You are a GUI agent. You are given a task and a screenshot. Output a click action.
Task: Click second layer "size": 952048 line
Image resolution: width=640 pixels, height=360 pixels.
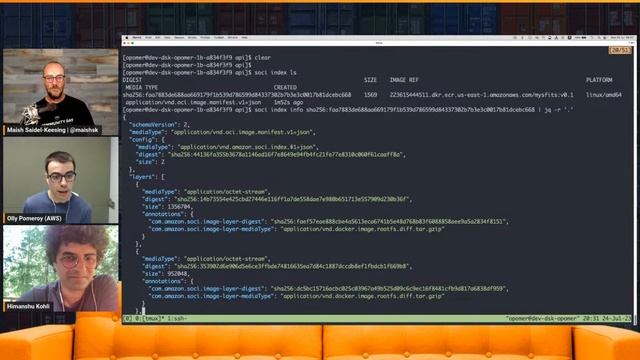[x=165, y=274]
